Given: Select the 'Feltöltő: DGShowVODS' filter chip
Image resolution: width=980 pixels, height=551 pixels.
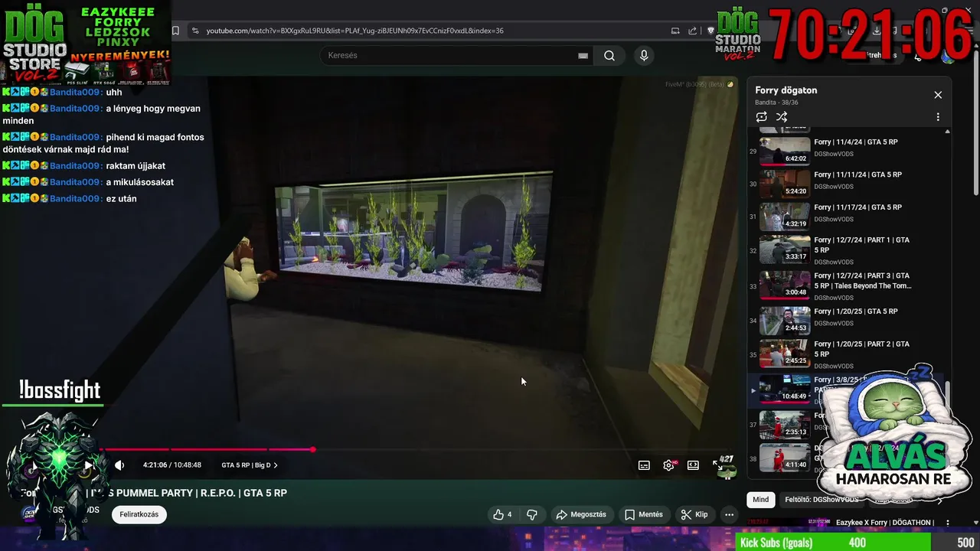Looking at the screenshot, I should coord(822,500).
